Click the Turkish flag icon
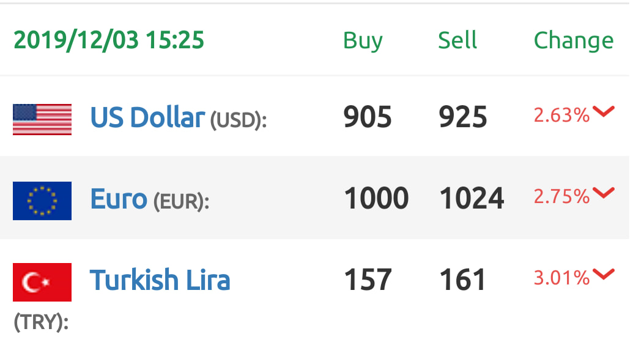Screen dimensions: 644x345 42,282
